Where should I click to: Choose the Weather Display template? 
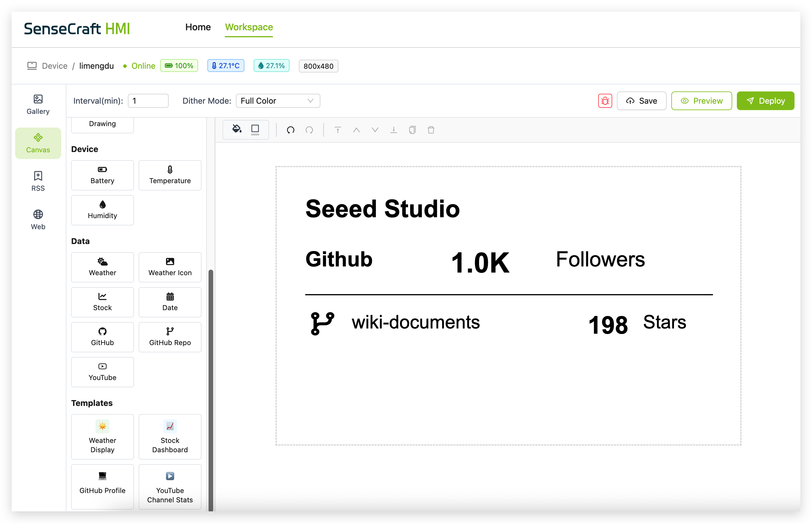click(102, 437)
